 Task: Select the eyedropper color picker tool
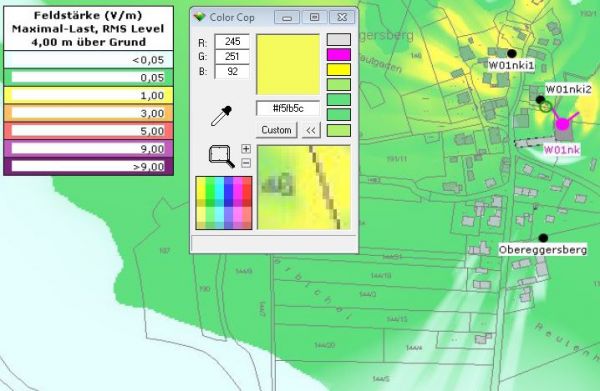[222, 116]
